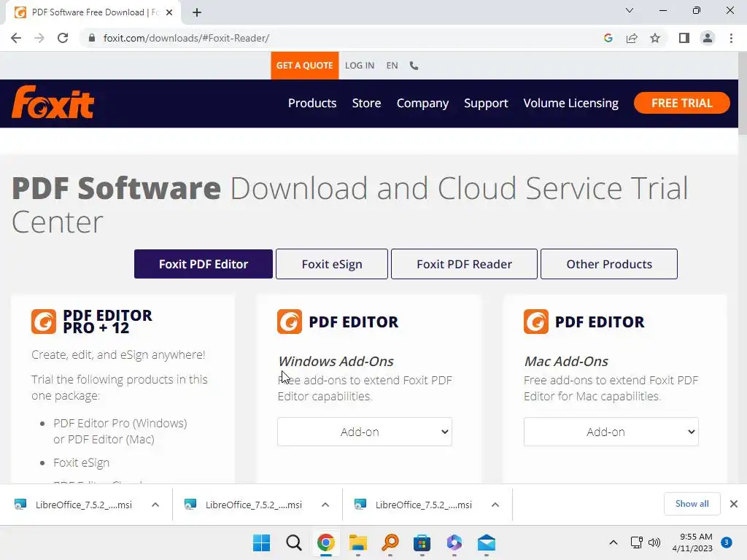Image resolution: width=747 pixels, height=560 pixels.
Task: Open the EN language selector
Action: click(392, 66)
